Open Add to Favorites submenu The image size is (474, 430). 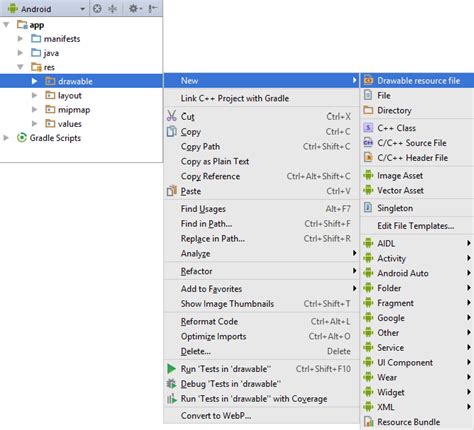click(261, 289)
